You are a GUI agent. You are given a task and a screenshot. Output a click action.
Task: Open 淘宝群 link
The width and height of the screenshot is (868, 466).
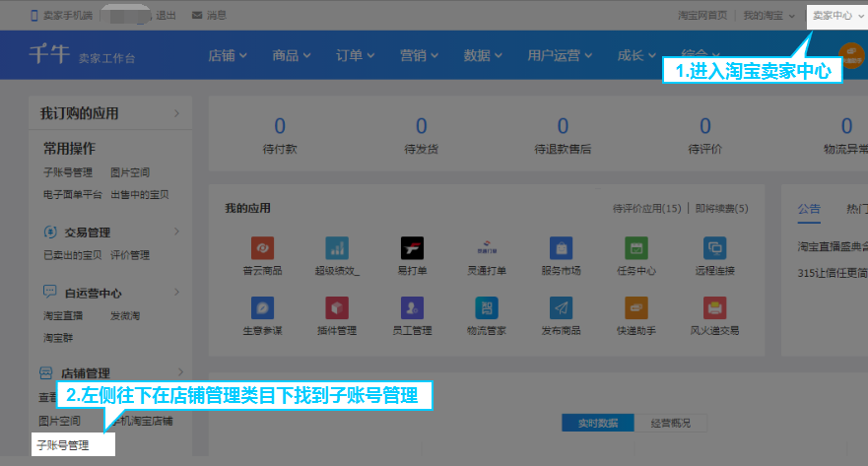click(x=57, y=338)
